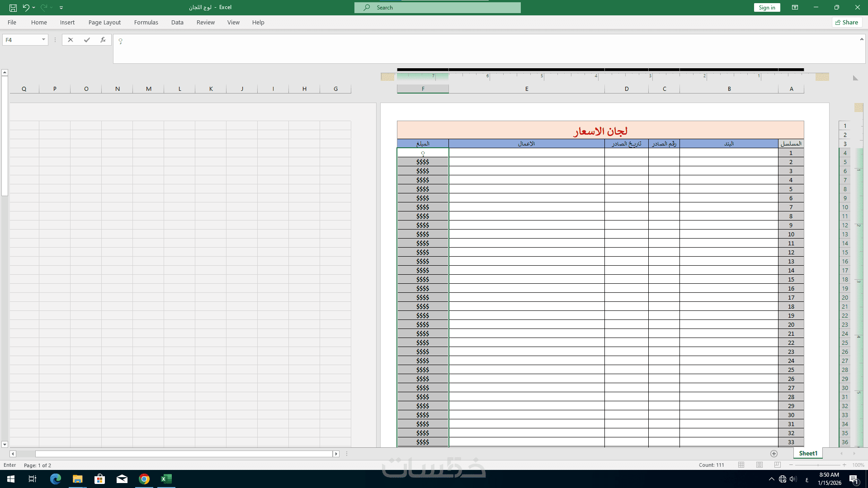Click the تاريخ الصادر header cell
This screenshot has height=488, width=868.
click(627, 144)
